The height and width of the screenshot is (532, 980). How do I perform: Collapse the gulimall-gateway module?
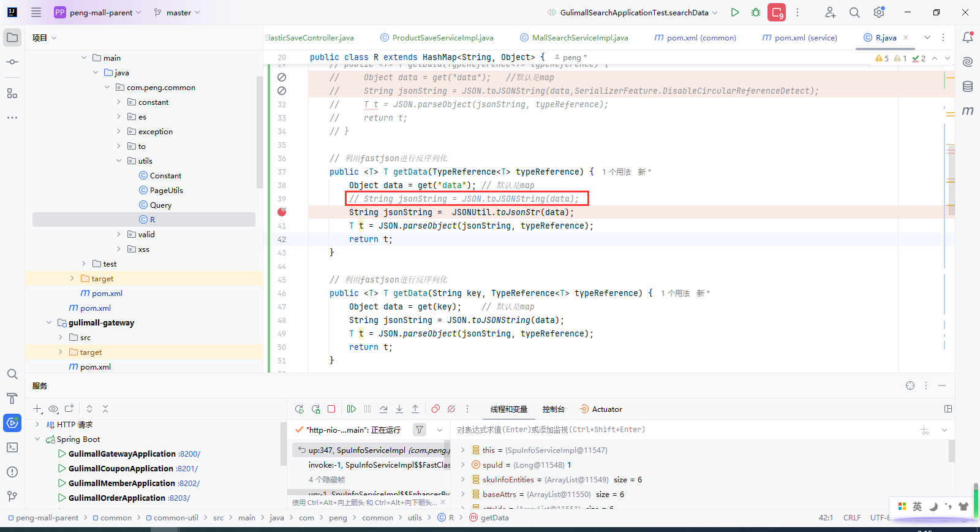[49, 322]
